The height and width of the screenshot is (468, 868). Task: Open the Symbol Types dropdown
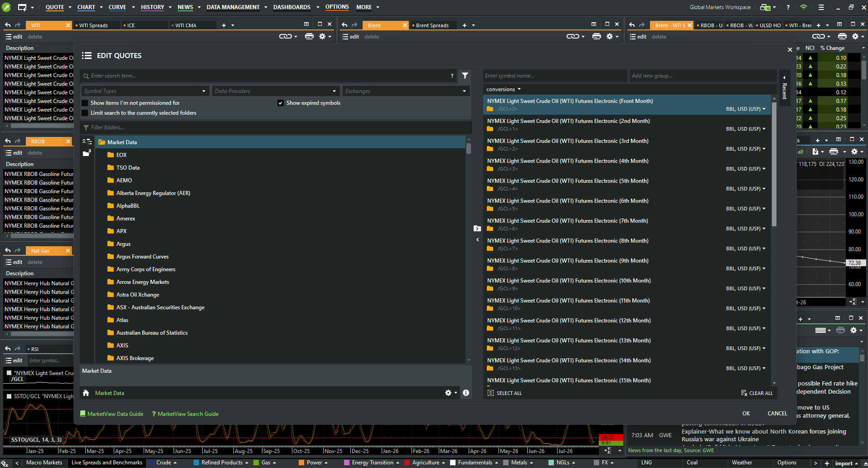pyautogui.click(x=145, y=91)
